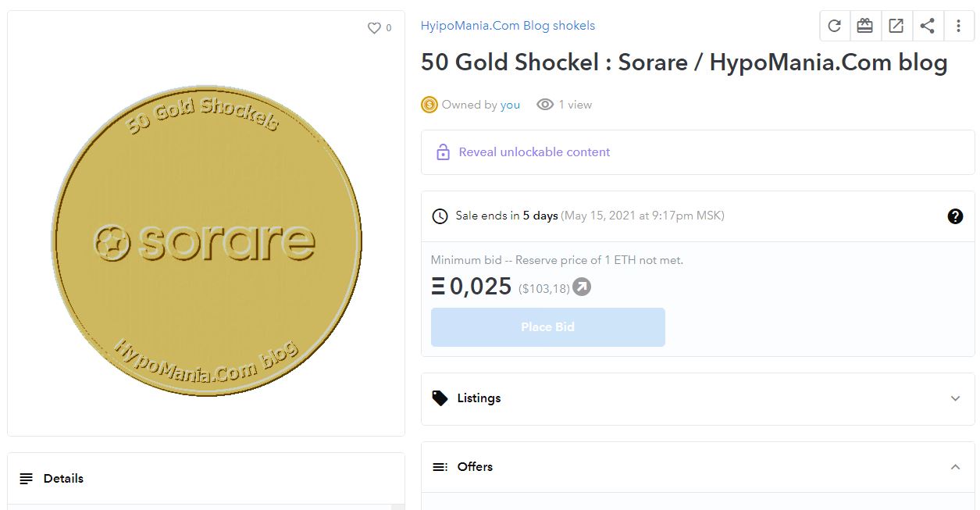
Task: Click the refresh metadata icon
Action: click(834, 26)
